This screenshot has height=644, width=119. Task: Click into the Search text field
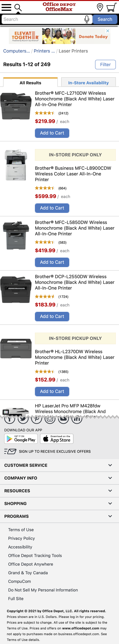(43, 19)
